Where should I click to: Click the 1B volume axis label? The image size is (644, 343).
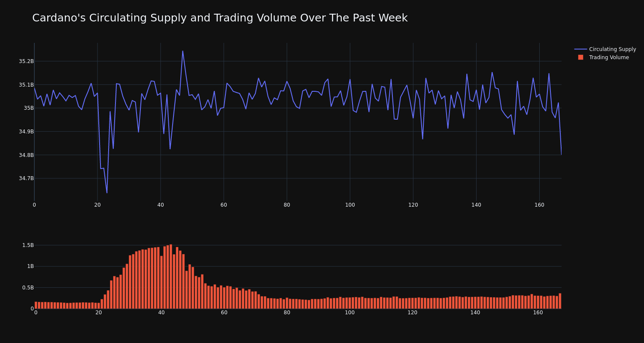(30, 266)
